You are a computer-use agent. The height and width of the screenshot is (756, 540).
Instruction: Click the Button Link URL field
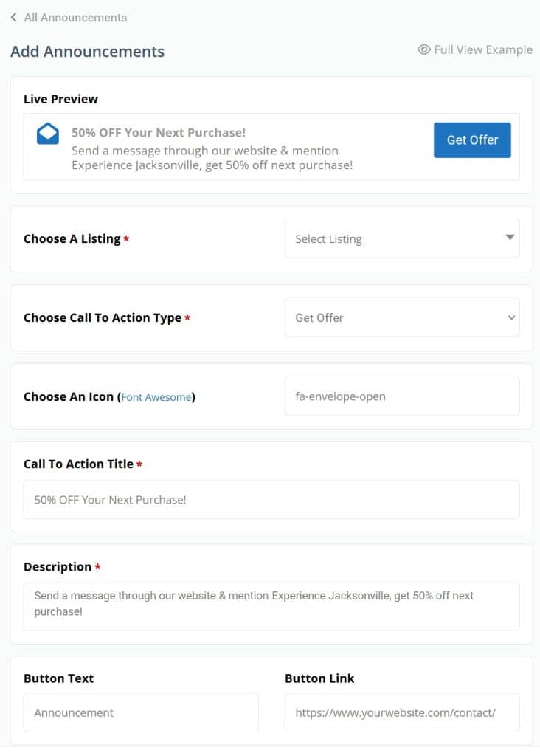click(x=402, y=712)
